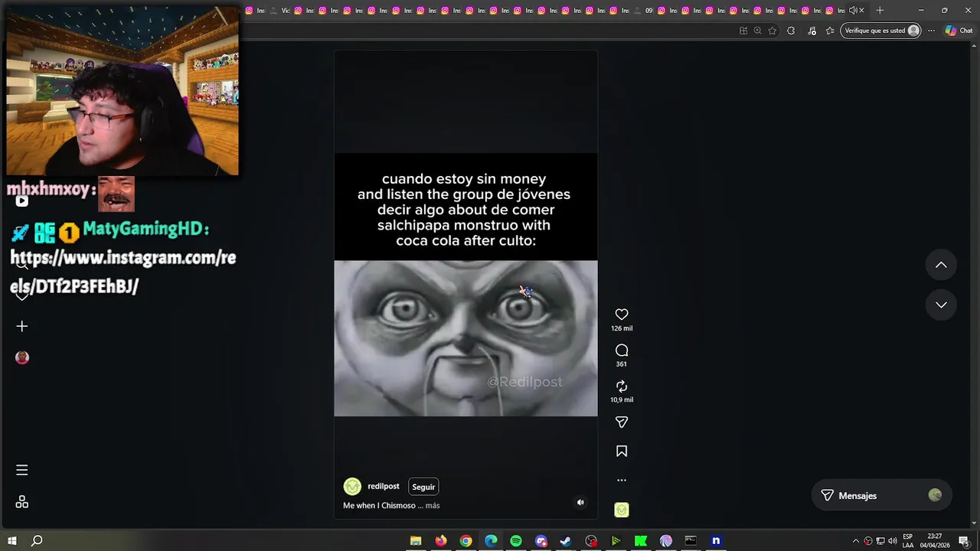
Task: Pause the reel by clicking the video
Action: pos(465,285)
